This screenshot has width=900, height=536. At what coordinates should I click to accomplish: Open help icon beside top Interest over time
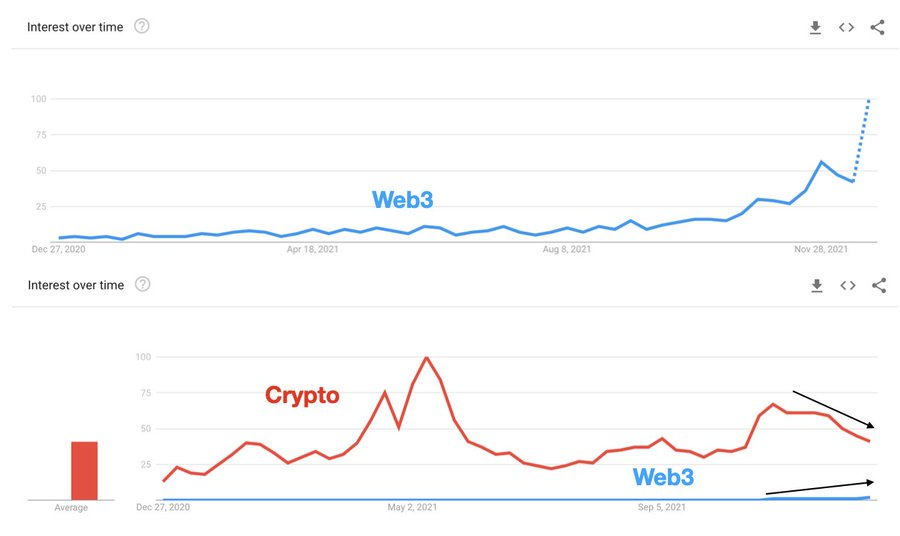tap(142, 26)
